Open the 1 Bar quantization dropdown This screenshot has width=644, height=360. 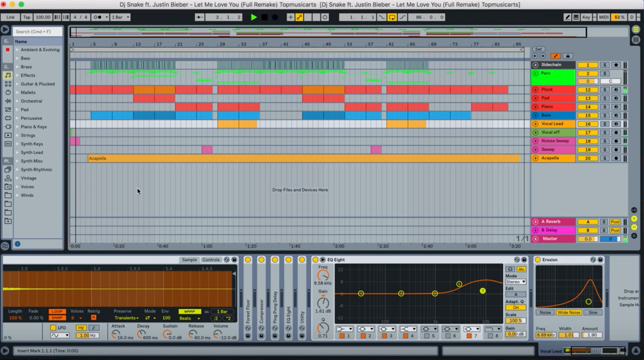(x=120, y=17)
